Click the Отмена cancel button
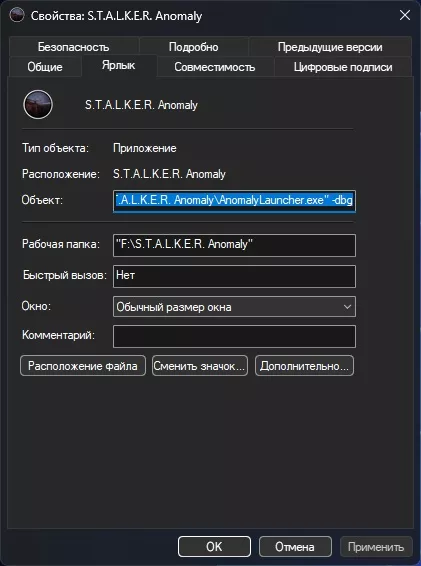The image size is (421, 566). pyautogui.click(x=295, y=547)
